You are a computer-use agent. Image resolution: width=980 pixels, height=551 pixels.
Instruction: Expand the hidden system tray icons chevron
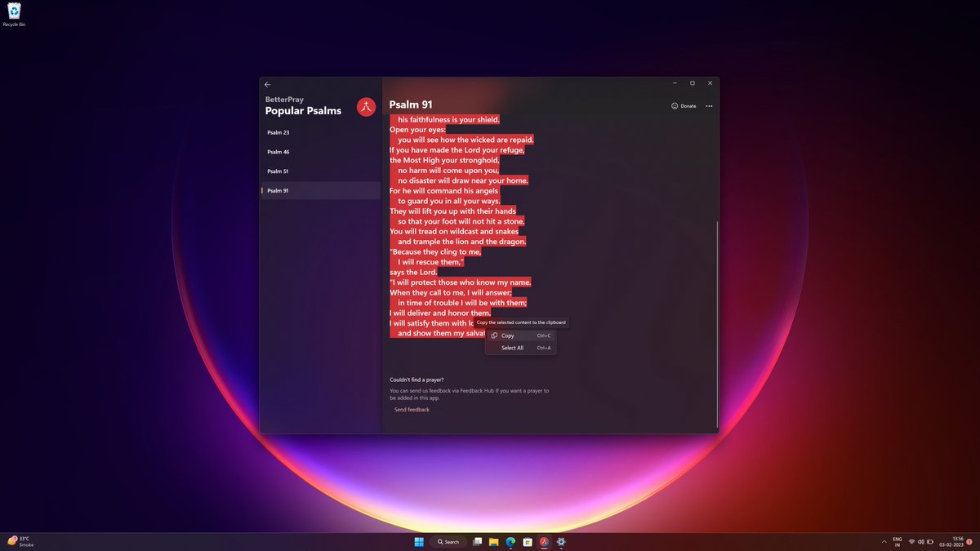click(x=884, y=541)
